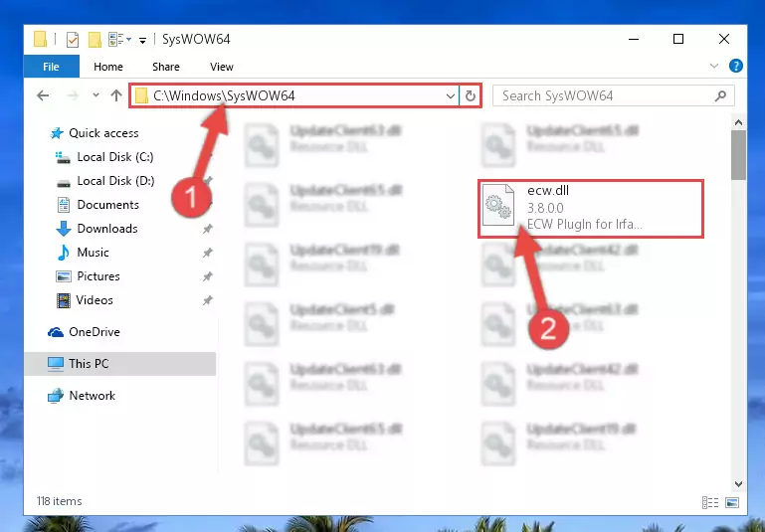Switch to the View ribbon tab
Viewport: 765px width, 532px height.
pos(222,67)
